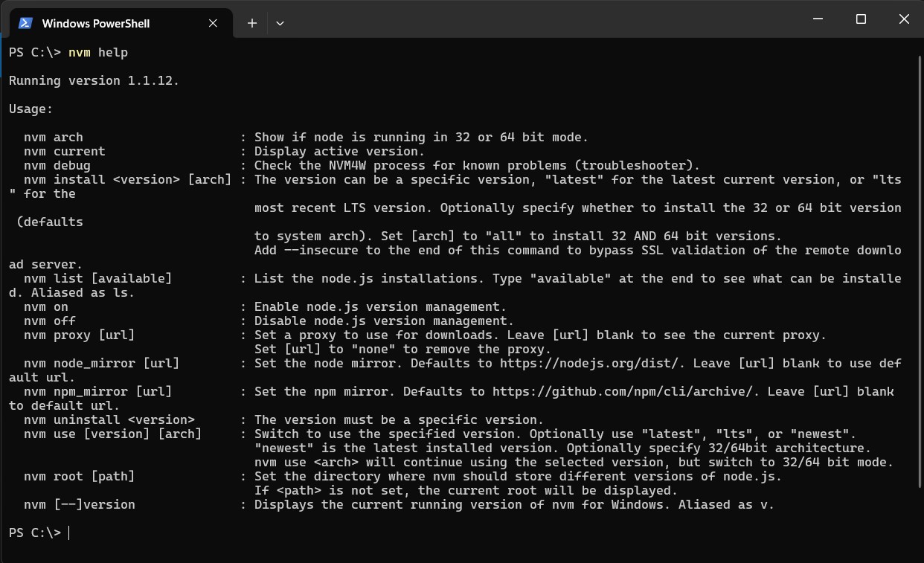The width and height of the screenshot is (924, 563).
Task: Click the "nvm current" command text
Action: tap(65, 152)
